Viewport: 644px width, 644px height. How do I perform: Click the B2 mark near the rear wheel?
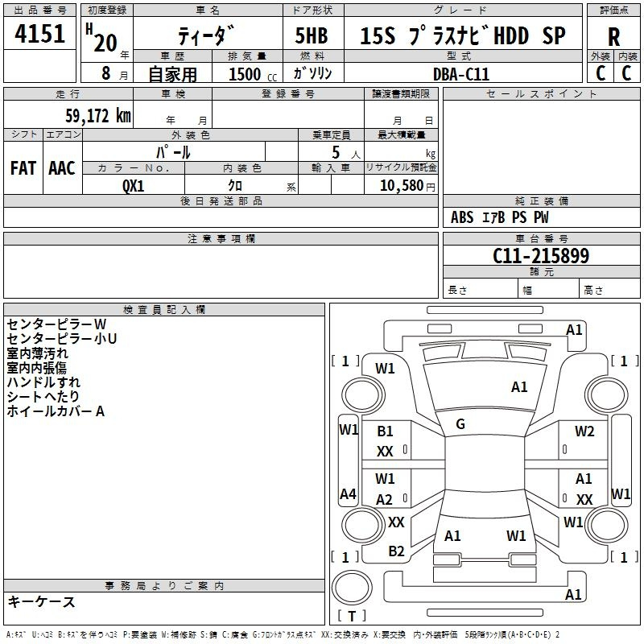tap(396, 551)
